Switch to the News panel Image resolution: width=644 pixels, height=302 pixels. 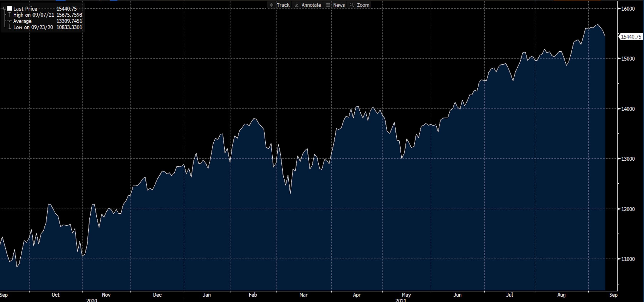pos(339,5)
